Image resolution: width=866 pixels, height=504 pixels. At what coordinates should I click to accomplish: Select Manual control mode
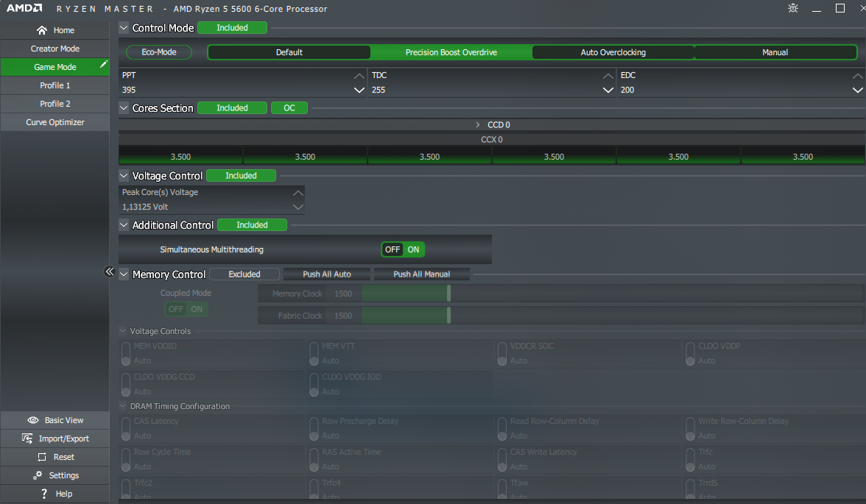775,52
